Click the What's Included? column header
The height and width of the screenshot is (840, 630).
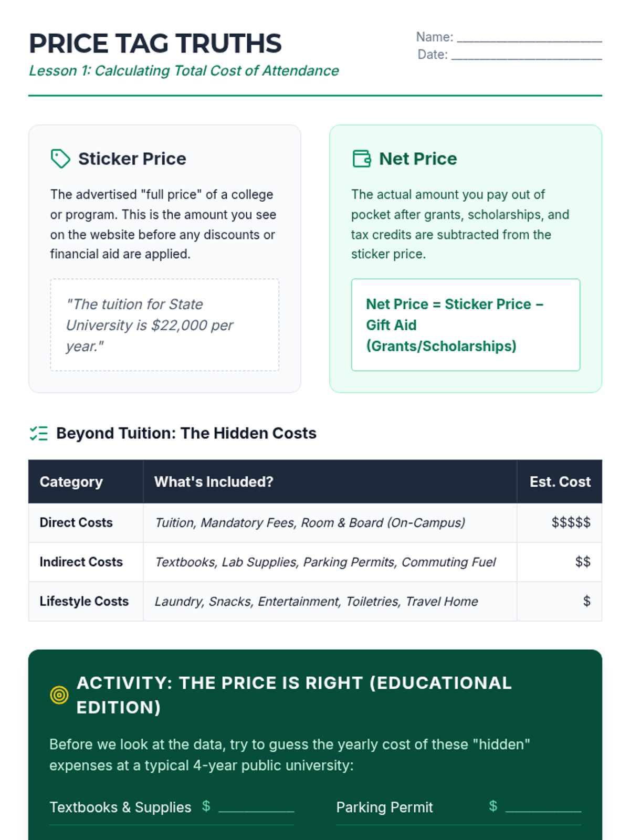pyautogui.click(x=214, y=481)
